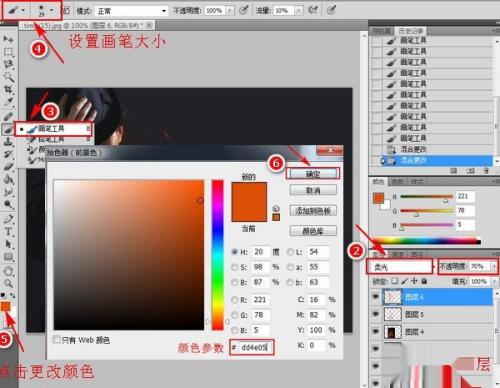Select the Eyedropper tool
This screenshot has height=388, width=500.
[8, 102]
